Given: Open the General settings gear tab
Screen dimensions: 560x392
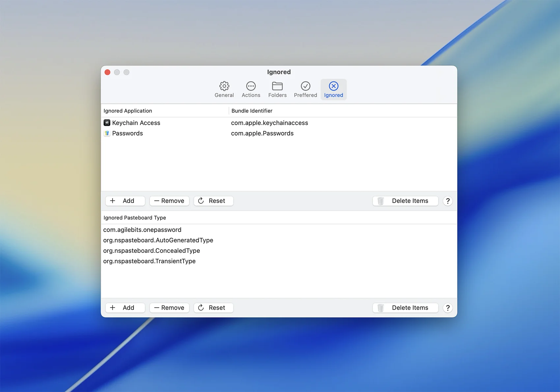Looking at the screenshot, I should point(224,89).
